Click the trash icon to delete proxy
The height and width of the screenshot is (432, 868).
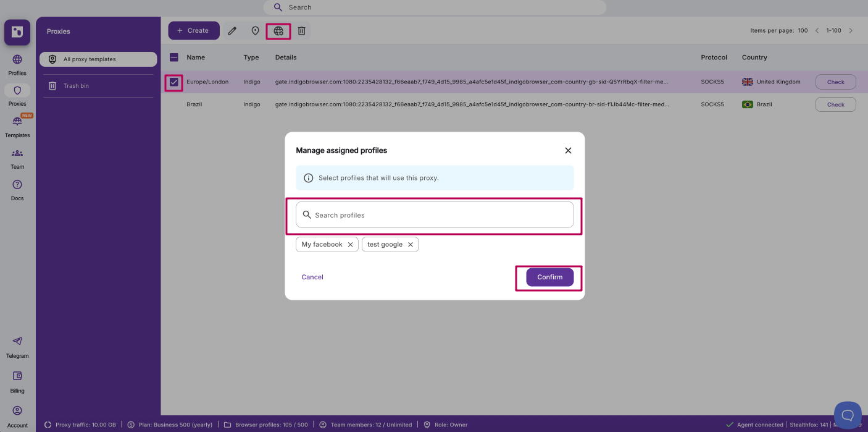pyautogui.click(x=301, y=30)
